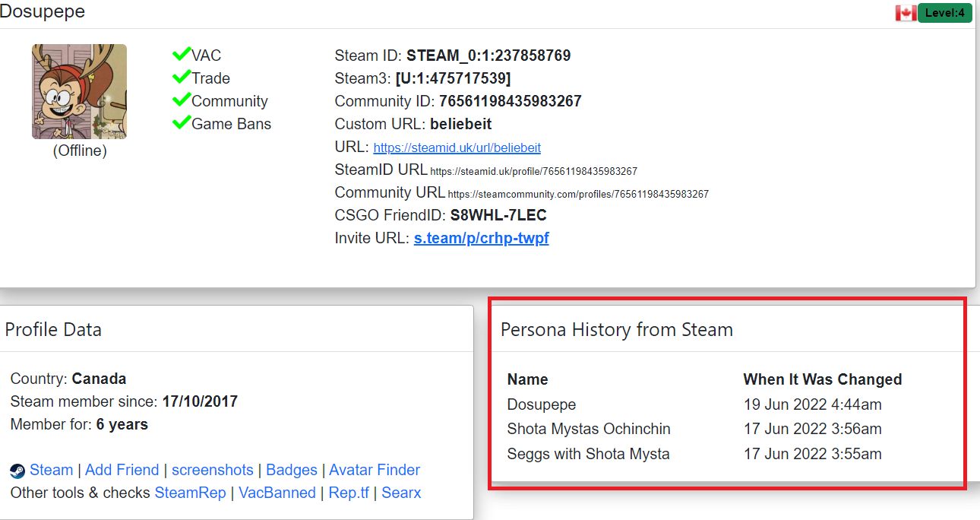
Task: Click the green Community checkmark icon
Action: point(181,100)
